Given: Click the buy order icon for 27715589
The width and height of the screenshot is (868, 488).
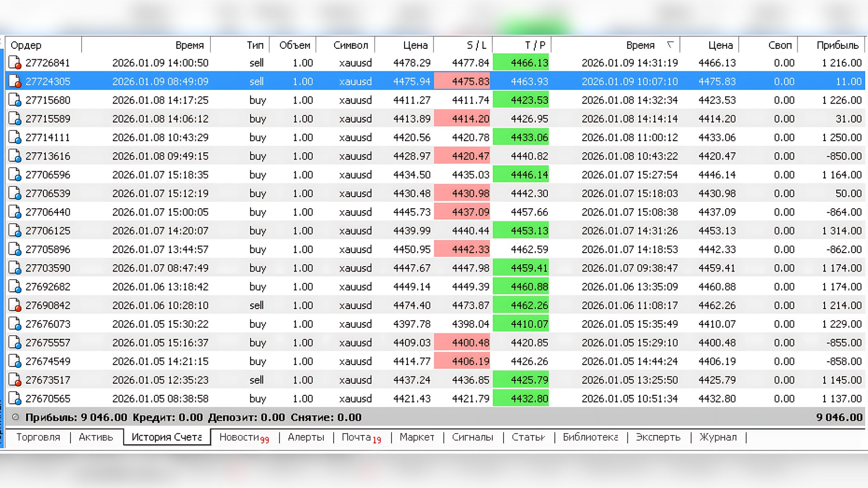Looking at the screenshot, I should point(15,119).
